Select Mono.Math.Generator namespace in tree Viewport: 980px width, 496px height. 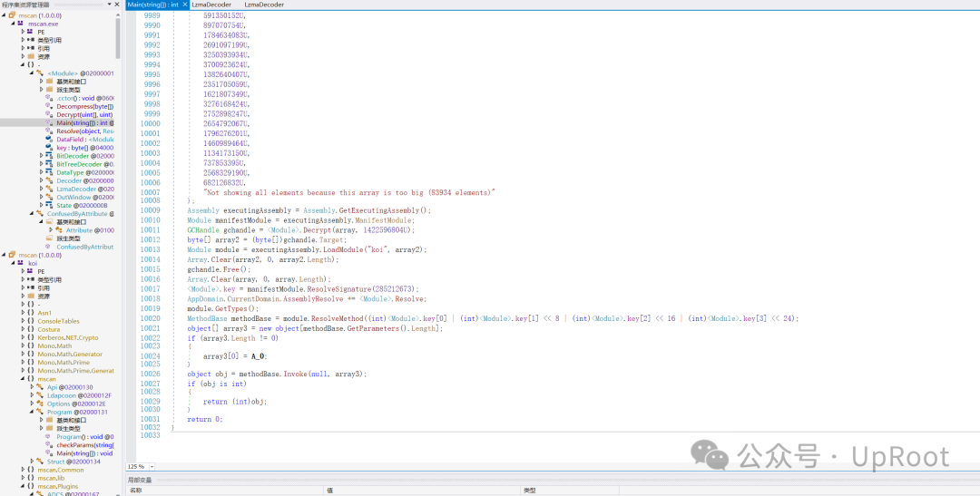coord(69,355)
